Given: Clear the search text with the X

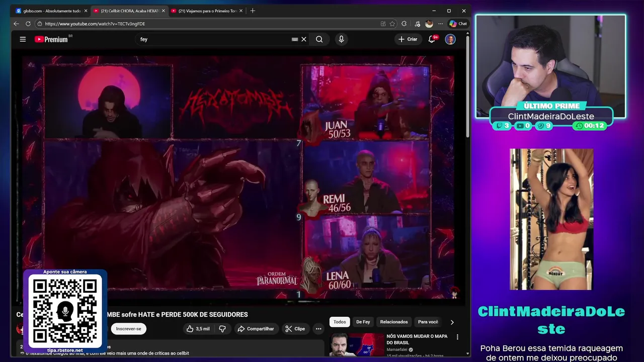Looking at the screenshot, I should pyautogui.click(x=304, y=39).
